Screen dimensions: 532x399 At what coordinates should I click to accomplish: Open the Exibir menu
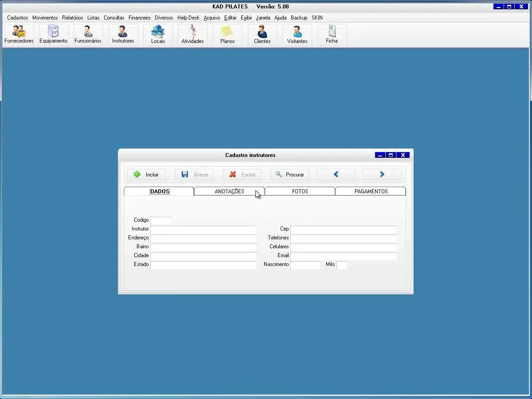[246, 18]
